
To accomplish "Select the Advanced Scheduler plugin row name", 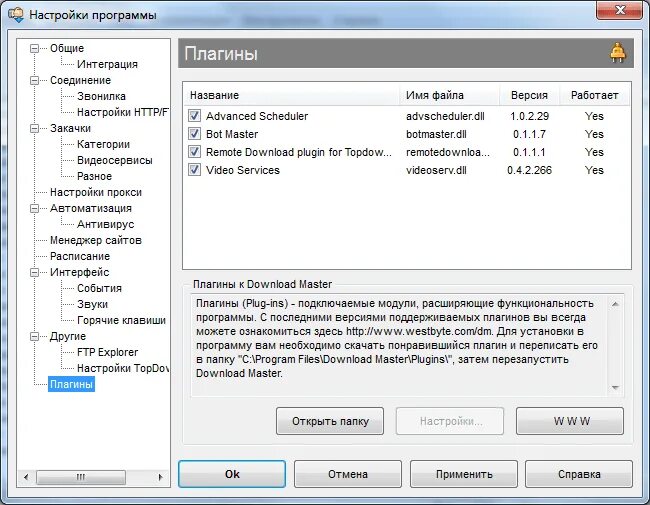I will 257,116.
